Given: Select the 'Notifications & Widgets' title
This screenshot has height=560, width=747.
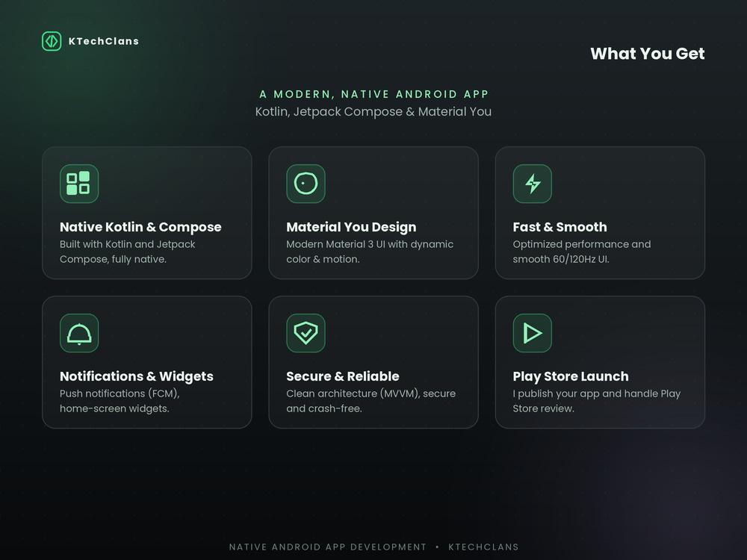Looking at the screenshot, I should coord(136,376).
